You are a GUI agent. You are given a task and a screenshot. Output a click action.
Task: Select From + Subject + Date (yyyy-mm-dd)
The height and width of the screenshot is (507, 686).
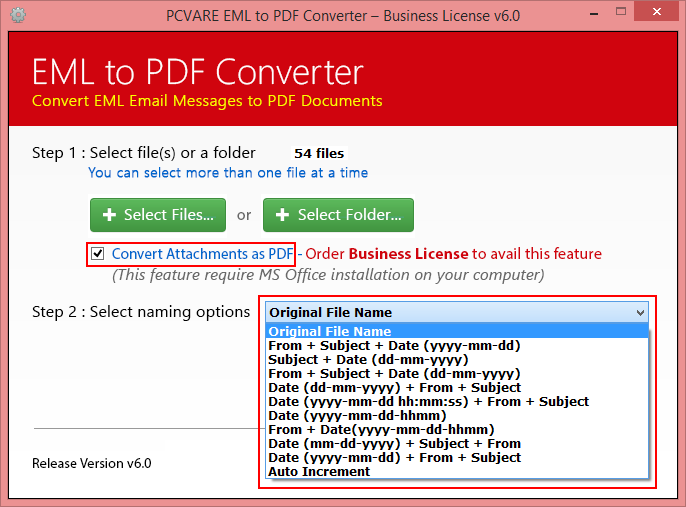tap(457, 346)
